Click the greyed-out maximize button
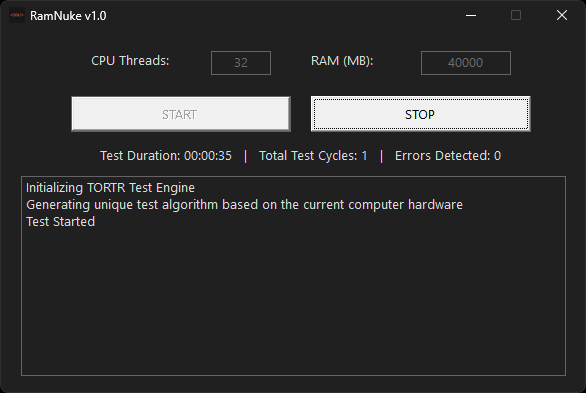Viewport: 586px width, 393px height. coord(516,15)
